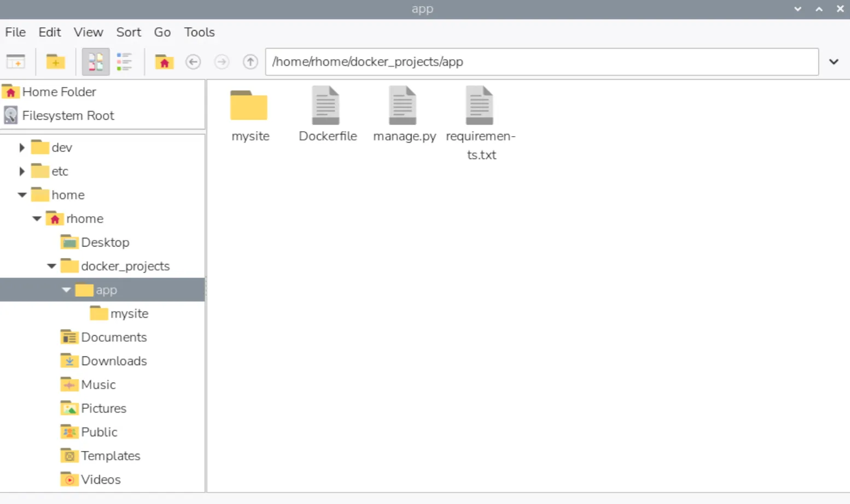The image size is (850, 504).
Task: Maximize window with up chevron button
Action: pos(819,9)
